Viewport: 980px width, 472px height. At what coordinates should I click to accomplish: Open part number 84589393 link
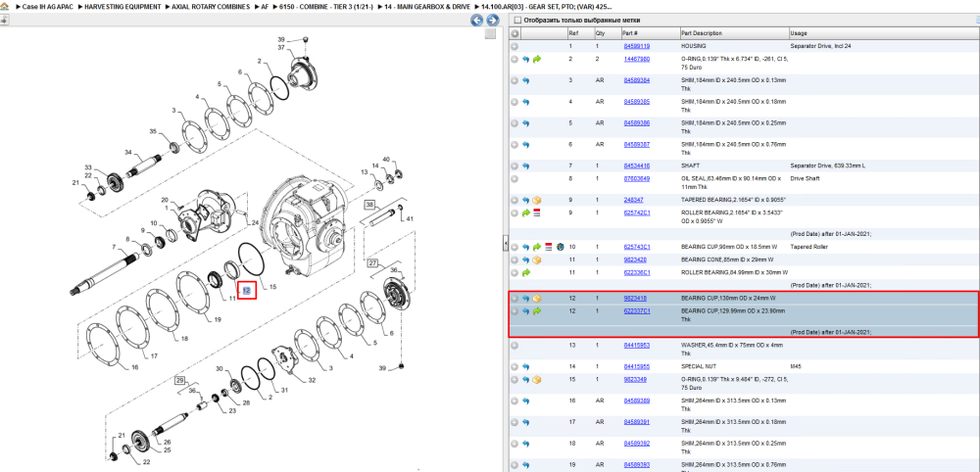[636, 464]
